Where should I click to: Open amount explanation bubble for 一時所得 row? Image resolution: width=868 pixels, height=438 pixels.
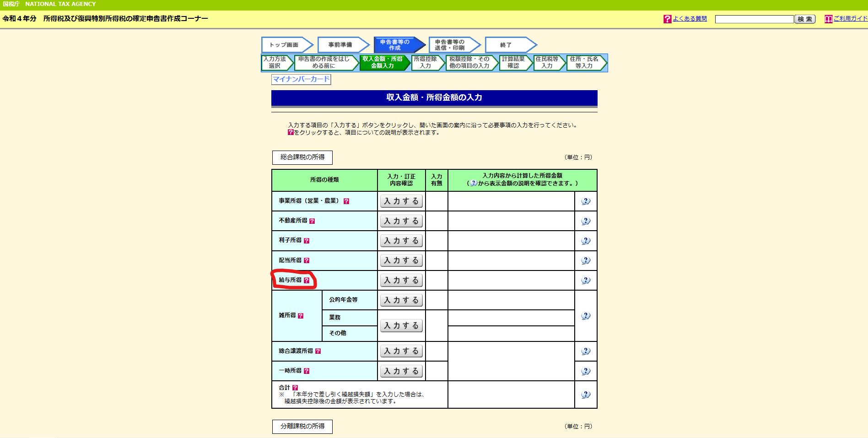(x=586, y=371)
